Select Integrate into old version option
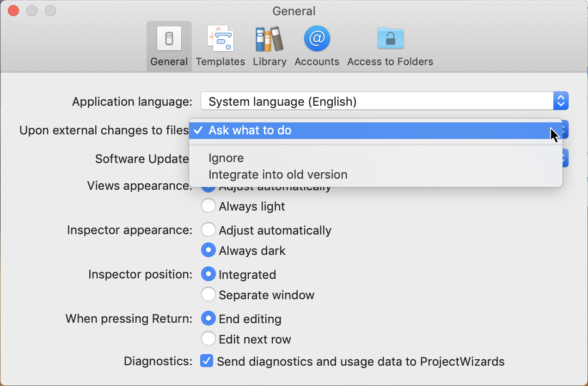This screenshot has width=588, height=386. pos(277,175)
